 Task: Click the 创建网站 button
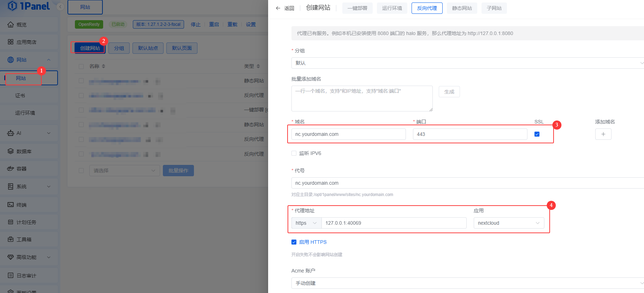(x=90, y=48)
